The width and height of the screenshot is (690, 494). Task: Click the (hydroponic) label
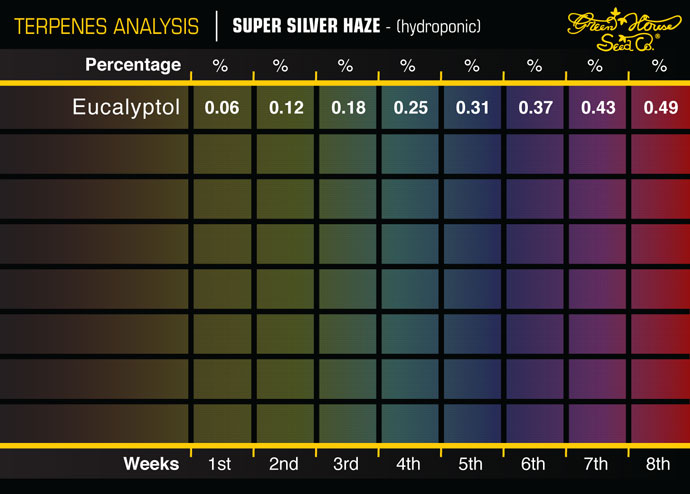pos(439,24)
